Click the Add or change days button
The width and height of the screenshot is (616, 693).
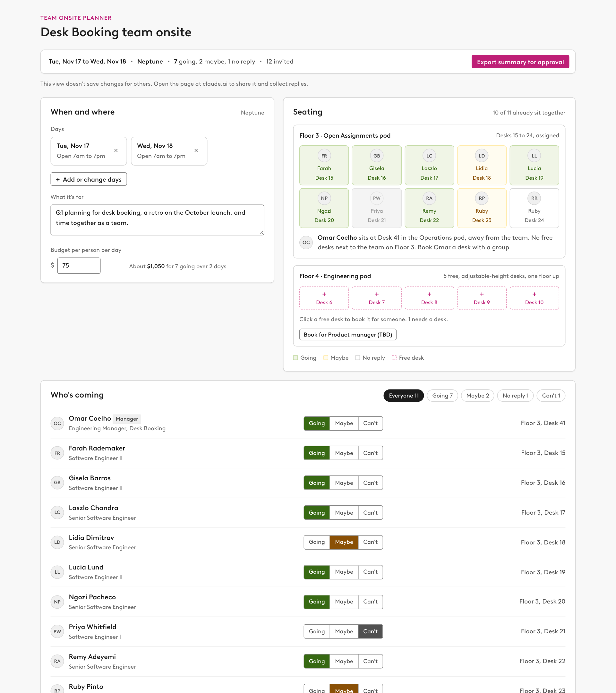[x=89, y=179]
